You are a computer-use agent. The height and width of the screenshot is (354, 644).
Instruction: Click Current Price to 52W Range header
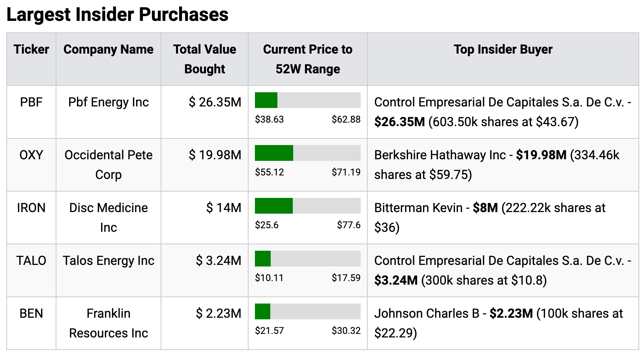(307, 59)
